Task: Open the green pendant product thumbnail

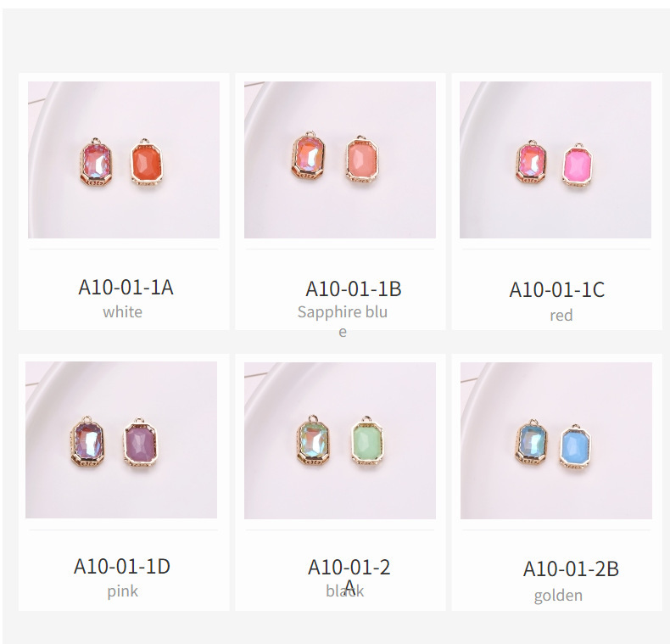Action: [340, 440]
